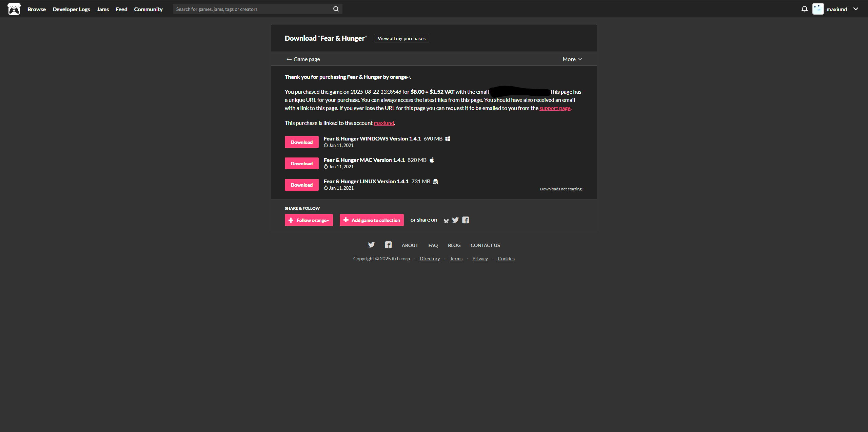Viewport: 868px width, 432px height.
Task: Open the Privacy footer link
Action: point(480,259)
